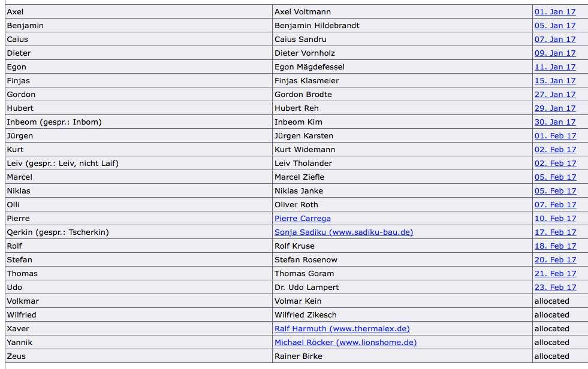Click the 21. Feb 17 link for Thomas
This screenshot has width=588, height=369.
pyautogui.click(x=556, y=274)
